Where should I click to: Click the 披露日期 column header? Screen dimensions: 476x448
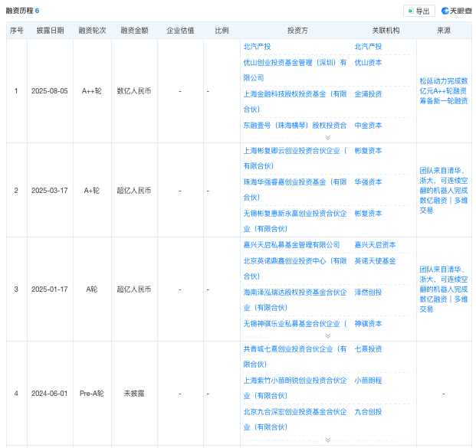point(50,31)
